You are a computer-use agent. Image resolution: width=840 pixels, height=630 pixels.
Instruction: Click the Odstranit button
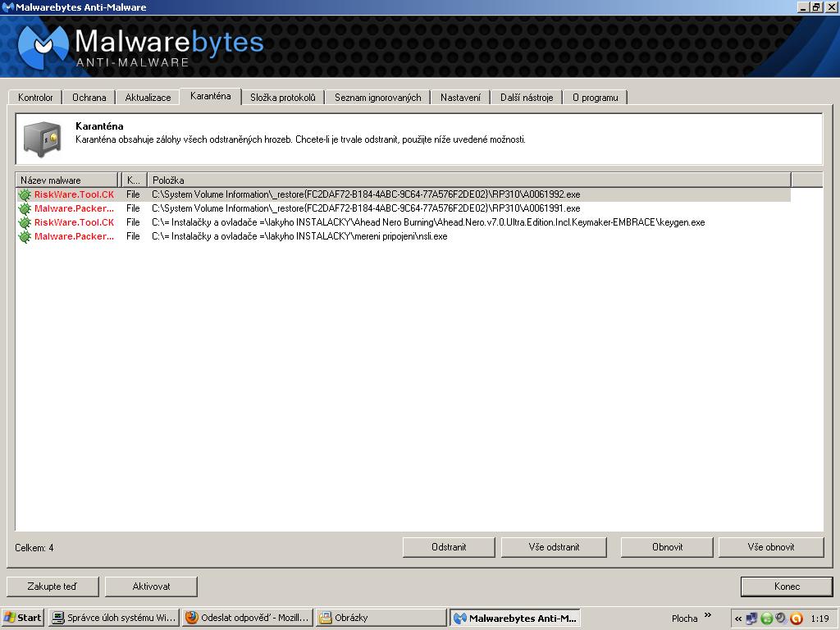tap(449, 547)
